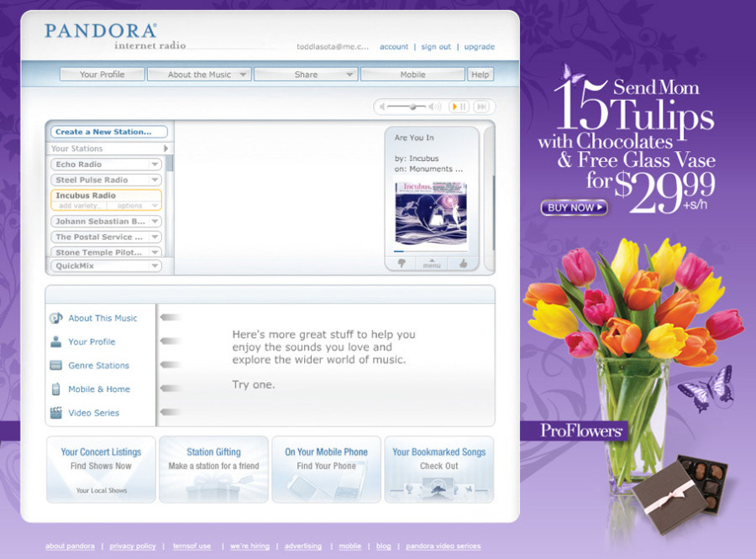Open the Video Series link
Image resolution: width=756 pixels, height=559 pixels.
[93, 412]
